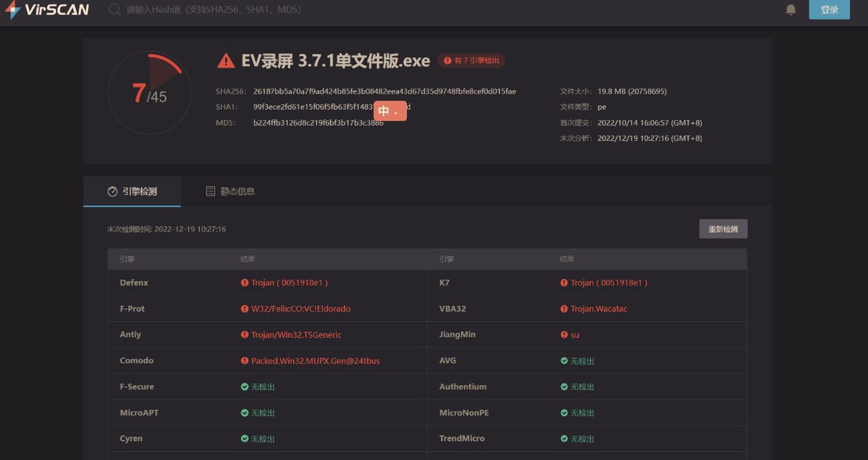Focus the Hash search input field
The width and height of the screenshot is (868, 460).
[x=214, y=9]
